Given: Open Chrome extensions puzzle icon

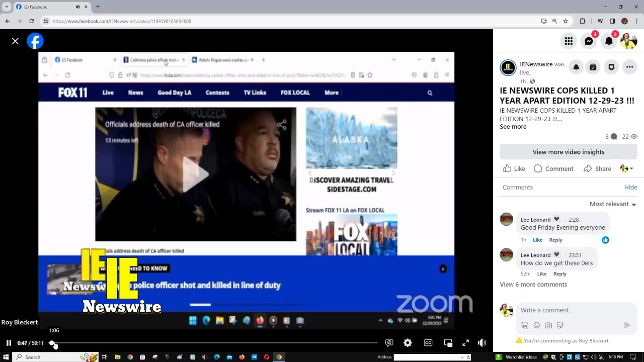Looking at the screenshot, I should [583, 21].
